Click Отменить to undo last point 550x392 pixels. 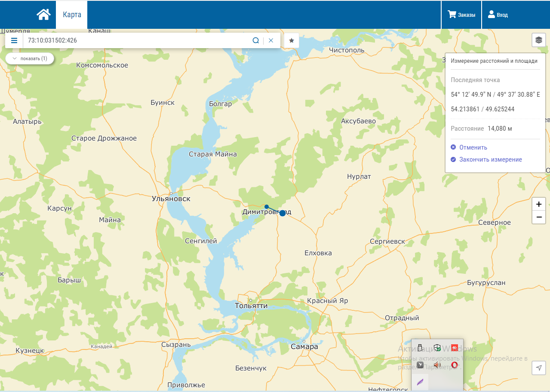pyautogui.click(x=473, y=147)
